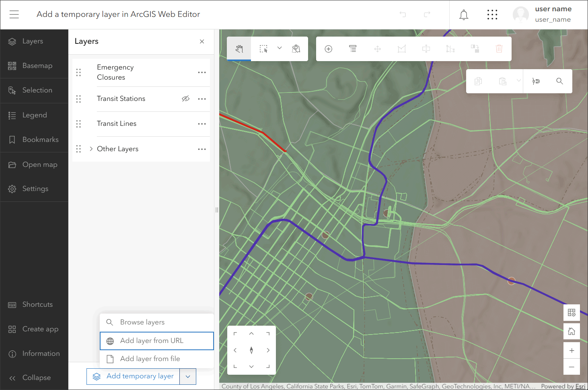Choose Add layer from file
The width and height of the screenshot is (588, 390).
157,359
